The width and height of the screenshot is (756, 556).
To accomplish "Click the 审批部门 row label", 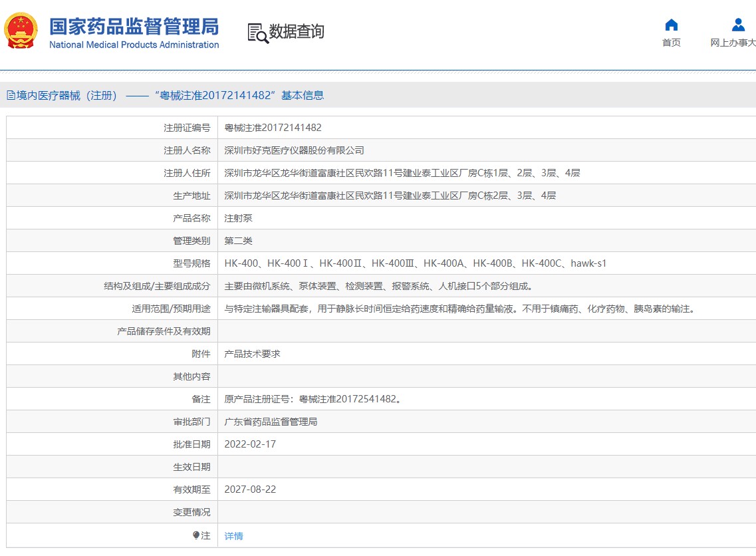I will 192,422.
